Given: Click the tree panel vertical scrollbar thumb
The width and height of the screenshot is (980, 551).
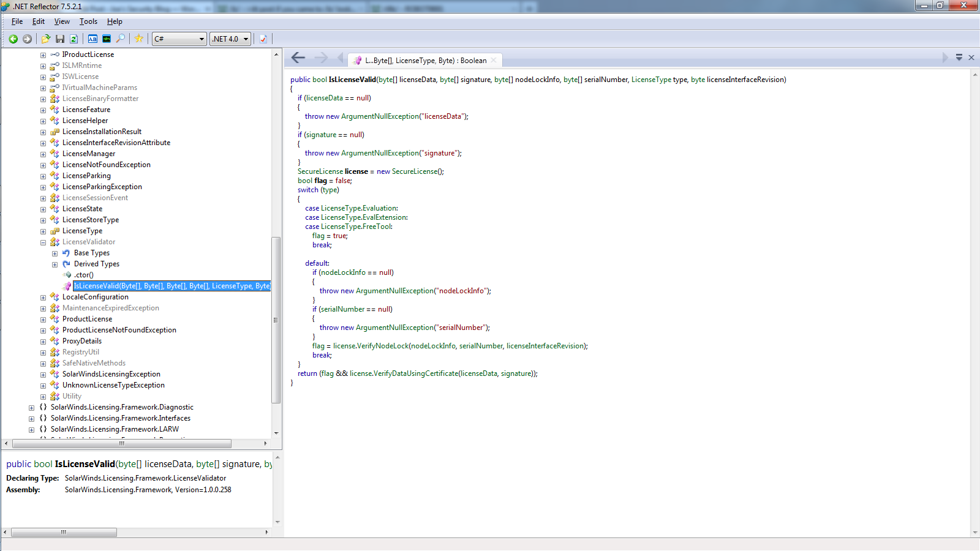Looking at the screenshot, I should click(276, 320).
